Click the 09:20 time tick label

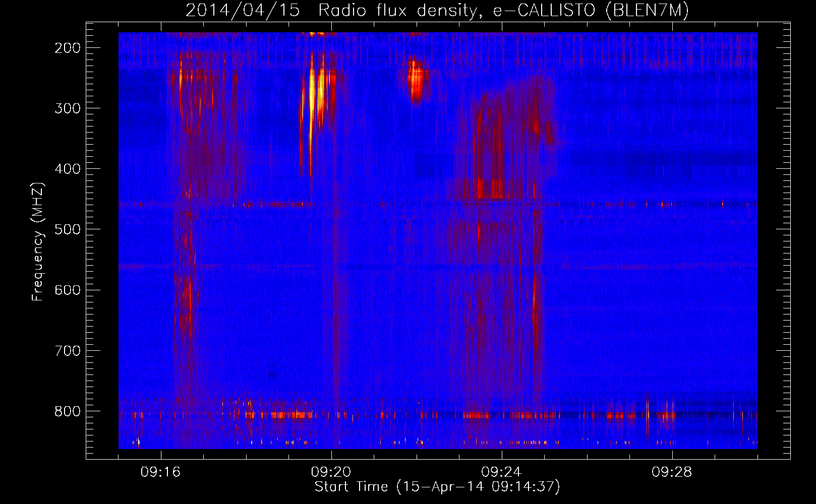coord(331,472)
